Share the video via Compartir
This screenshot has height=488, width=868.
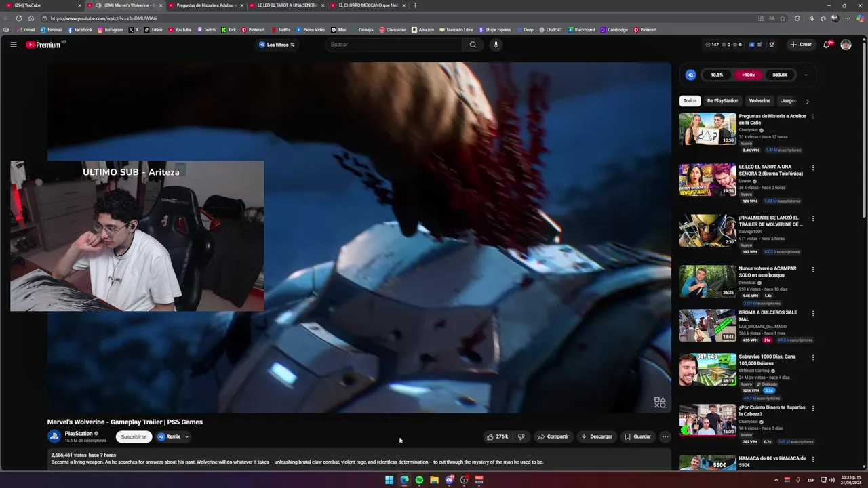(553, 436)
